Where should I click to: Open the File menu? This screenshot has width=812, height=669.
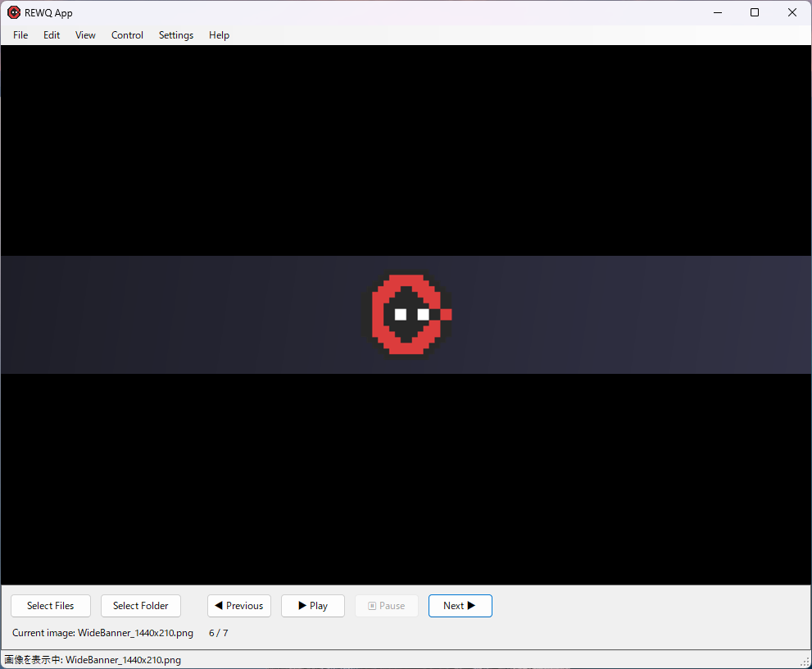click(20, 35)
